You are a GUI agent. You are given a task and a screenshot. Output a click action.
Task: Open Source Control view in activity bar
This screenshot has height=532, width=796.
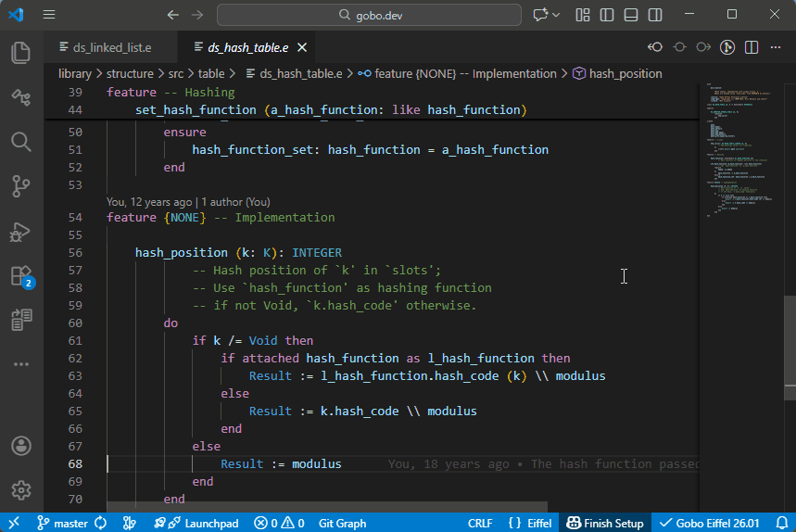coord(20,186)
